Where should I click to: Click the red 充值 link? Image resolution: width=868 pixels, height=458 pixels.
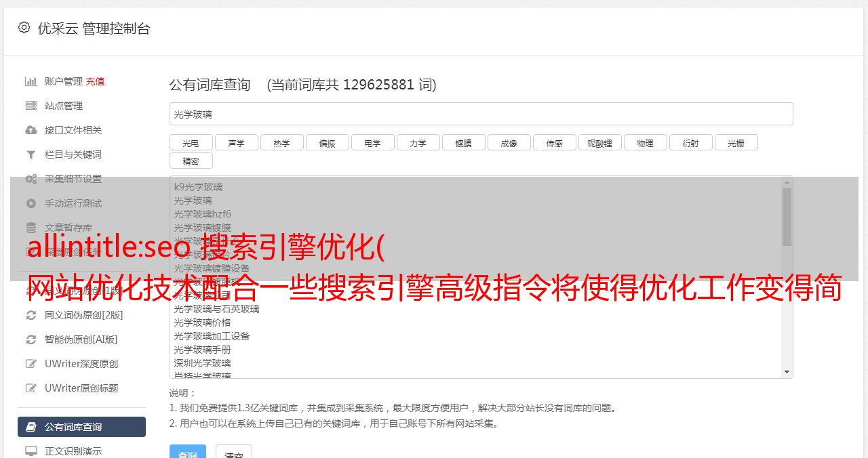[95, 81]
